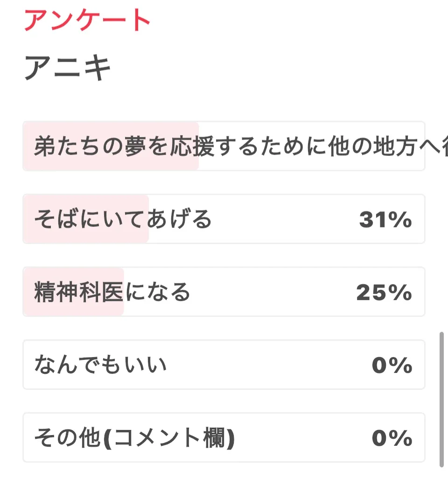
Task: Tap the 0% beside なんでもいい
Action: tap(392, 365)
